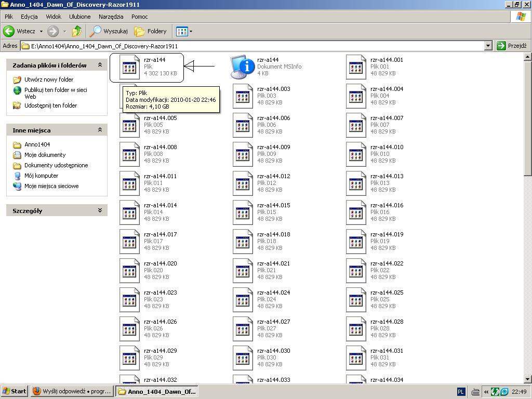Image resolution: width=532 pixels, height=399 pixels.
Task: Switch to Firefox Wyślij odpowiedź taskbar window
Action: click(72, 391)
